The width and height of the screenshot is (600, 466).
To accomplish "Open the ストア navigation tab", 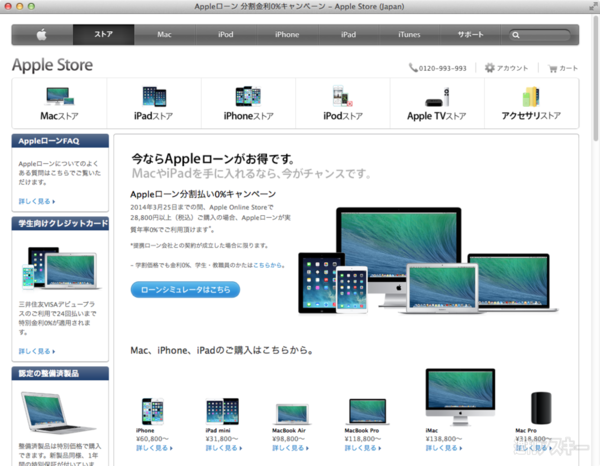I will tap(103, 34).
